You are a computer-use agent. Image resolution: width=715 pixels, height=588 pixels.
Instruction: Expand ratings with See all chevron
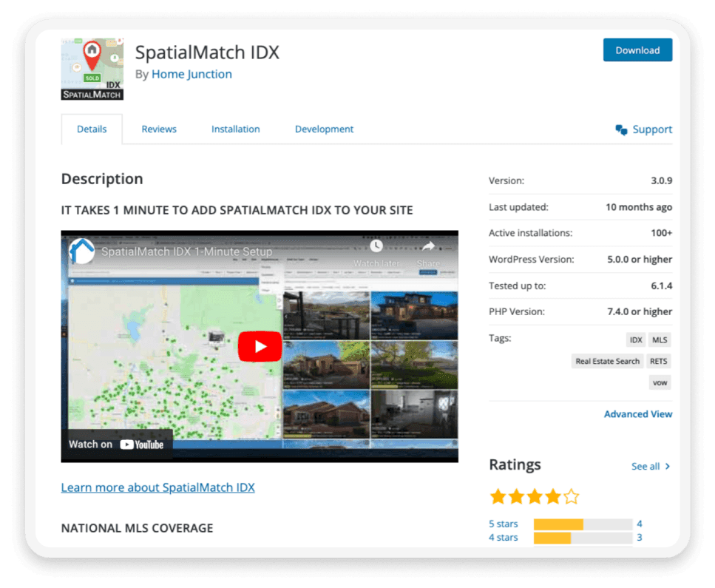[668, 466]
